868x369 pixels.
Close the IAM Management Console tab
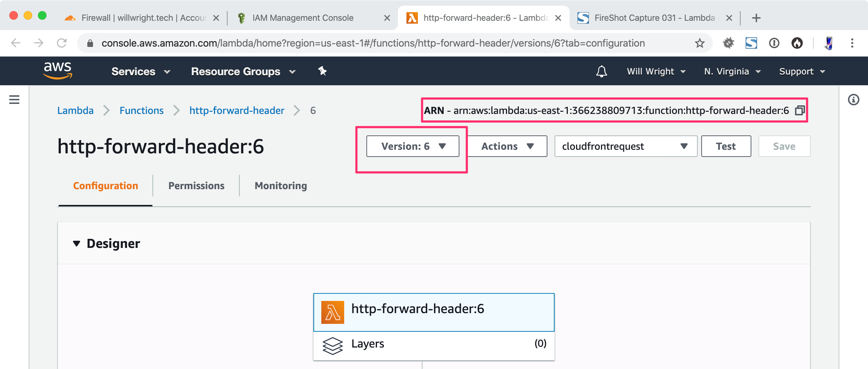click(x=387, y=18)
